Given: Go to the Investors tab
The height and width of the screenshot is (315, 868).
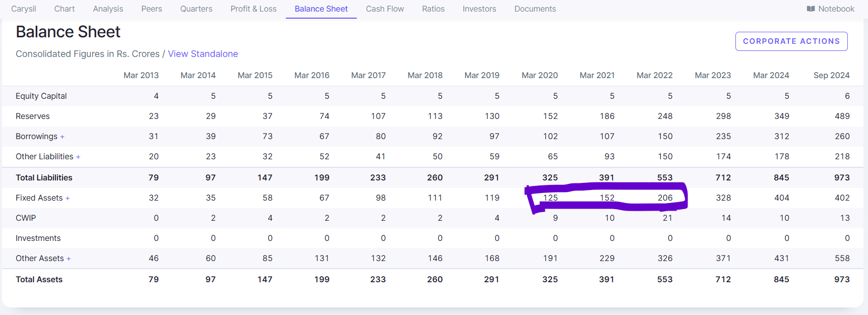Looking at the screenshot, I should click(x=479, y=9).
